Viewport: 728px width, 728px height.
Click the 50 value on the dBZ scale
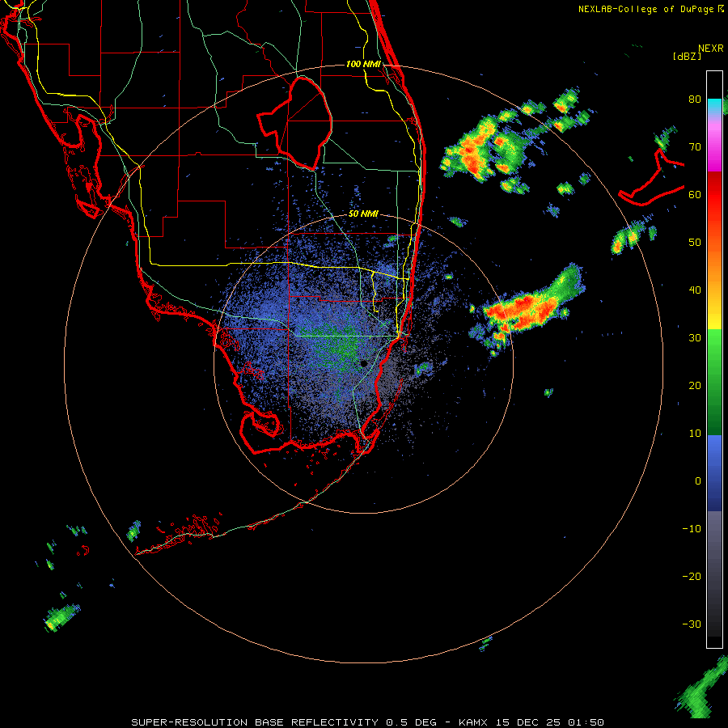pyautogui.click(x=695, y=243)
